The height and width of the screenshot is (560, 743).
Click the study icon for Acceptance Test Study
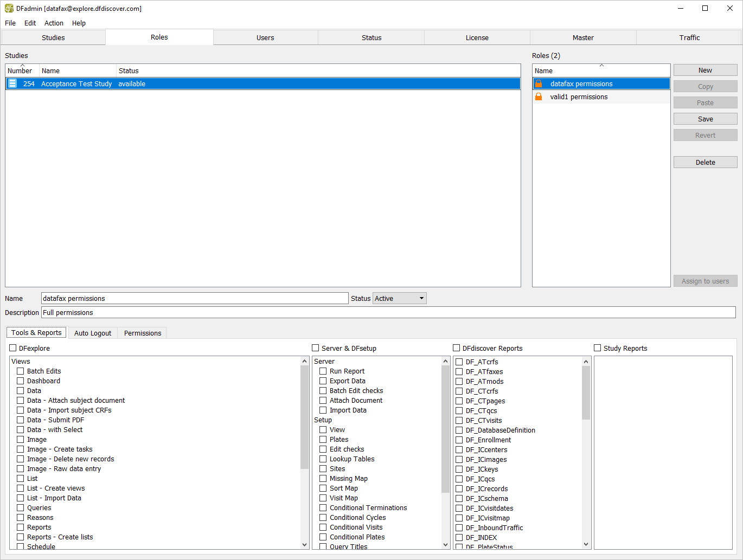(12, 83)
